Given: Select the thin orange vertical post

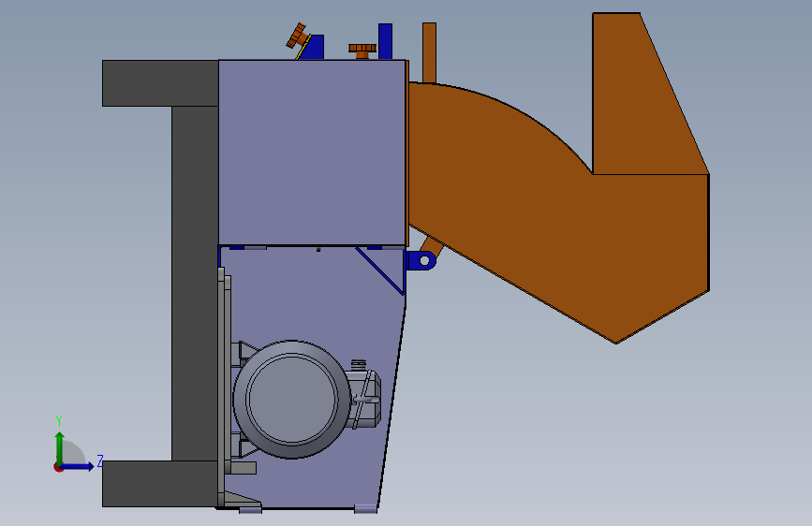Looking at the screenshot, I should (x=429, y=52).
